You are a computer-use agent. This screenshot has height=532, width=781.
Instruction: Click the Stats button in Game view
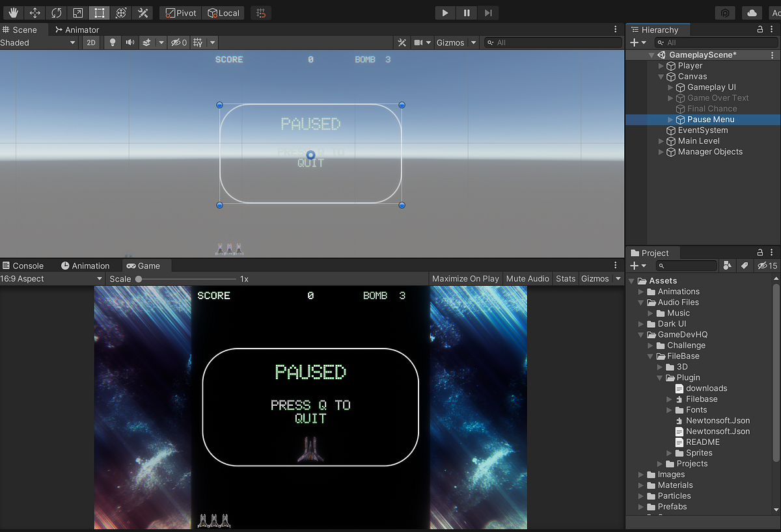(x=565, y=278)
